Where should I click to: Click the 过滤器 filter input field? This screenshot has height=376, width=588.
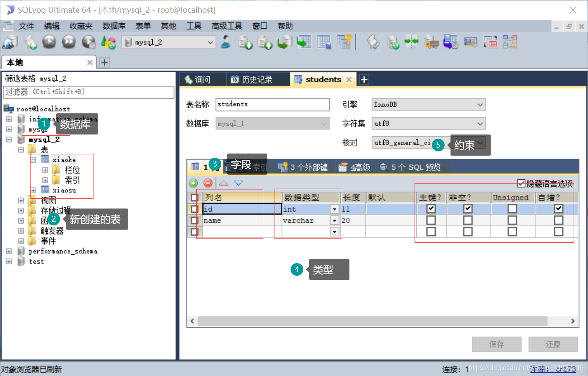[89, 92]
